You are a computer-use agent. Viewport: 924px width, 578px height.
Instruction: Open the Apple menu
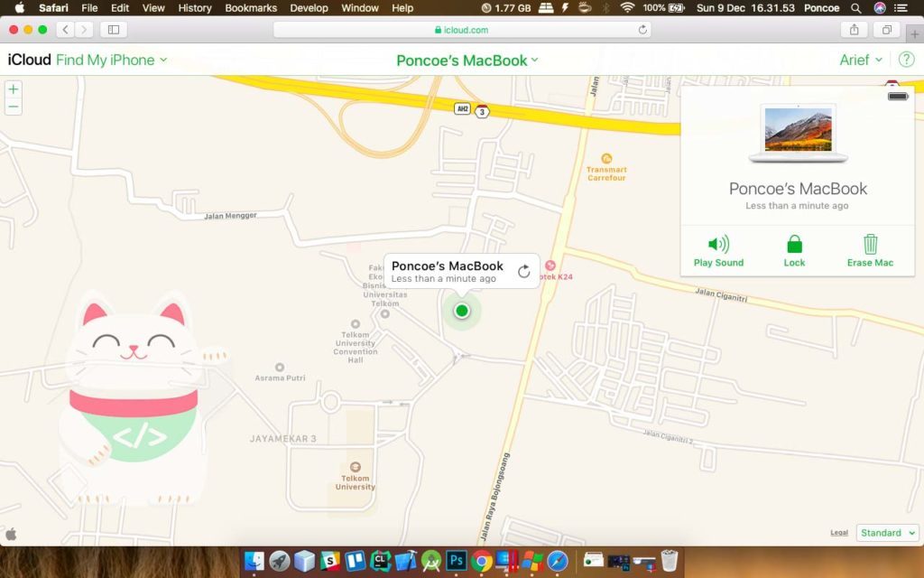(20, 8)
